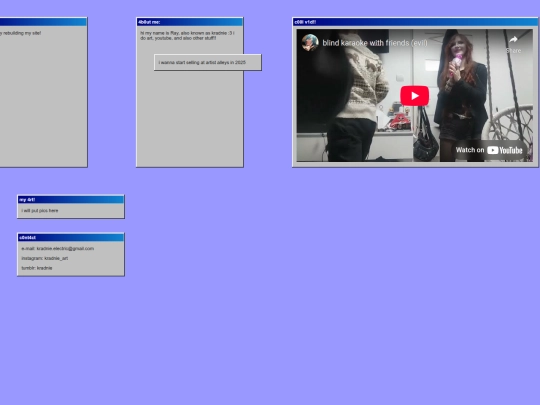Select the 'my 4rt!' window title bar
The image size is (540, 405).
coord(71,200)
